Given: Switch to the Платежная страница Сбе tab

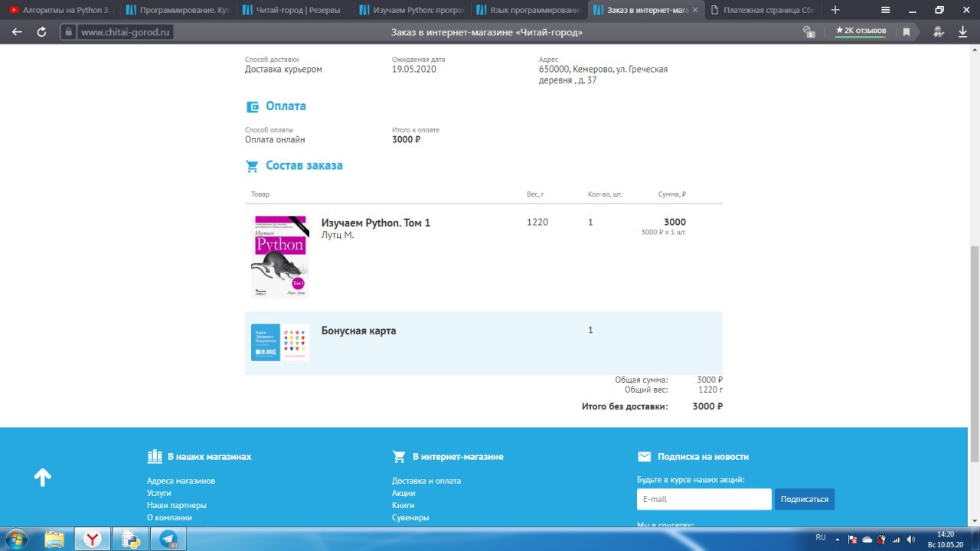Looking at the screenshot, I should click(x=762, y=10).
